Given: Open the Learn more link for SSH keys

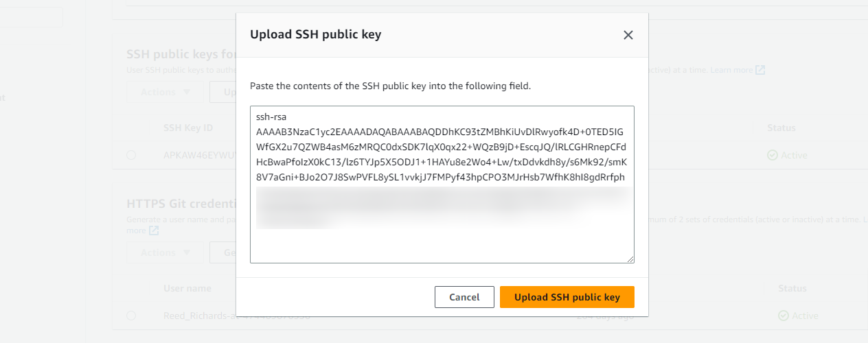Looking at the screenshot, I should [731, 70].
